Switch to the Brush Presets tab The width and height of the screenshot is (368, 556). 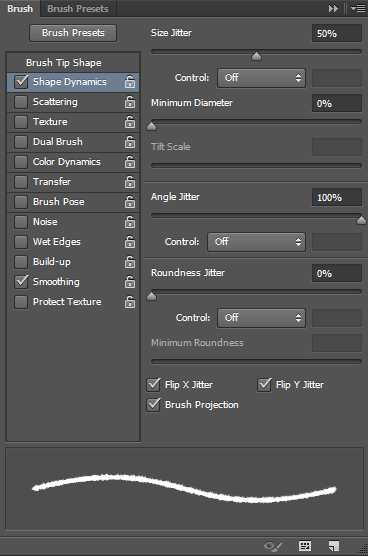(78, 9)
